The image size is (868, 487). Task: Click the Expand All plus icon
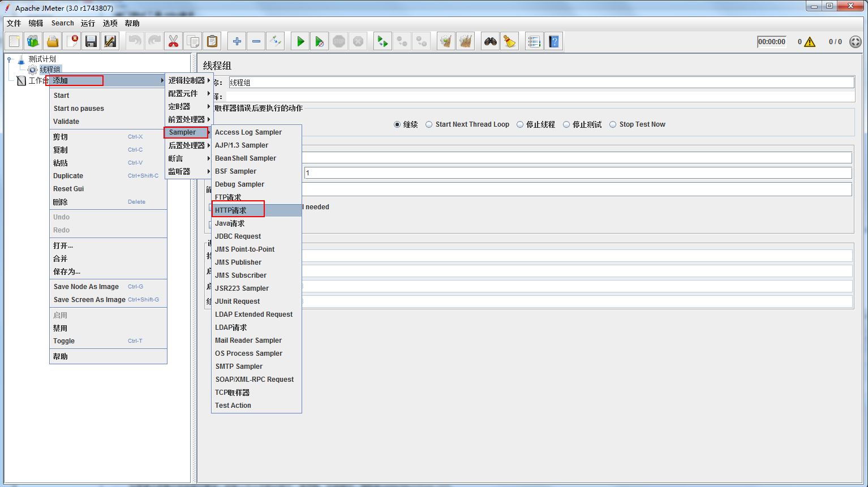tap(237, 41)
